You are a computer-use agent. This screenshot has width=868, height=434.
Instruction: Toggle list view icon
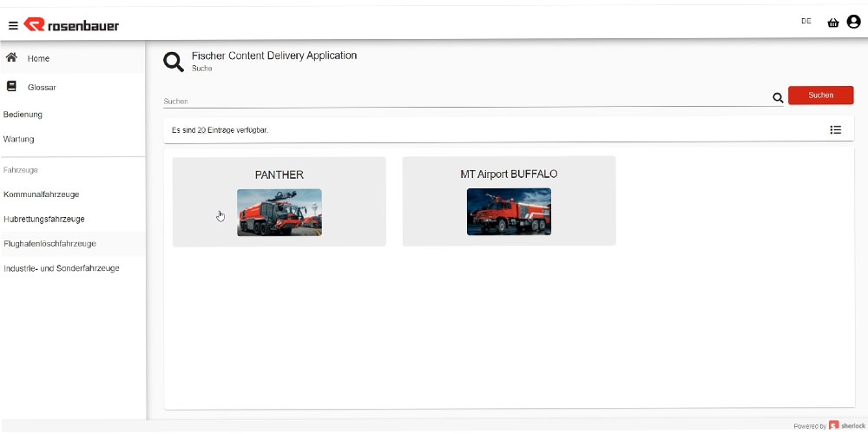(835, 130)
